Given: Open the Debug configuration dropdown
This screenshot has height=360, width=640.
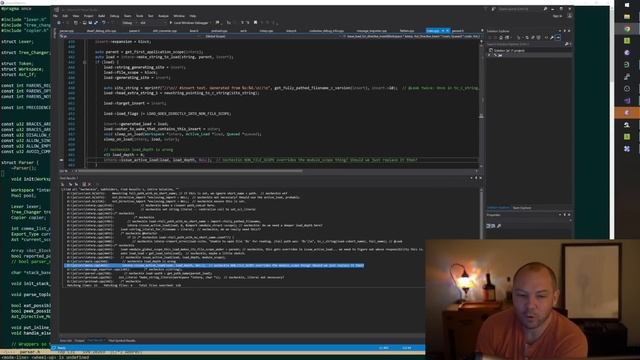Looking at the screenshot, I should pos(129,23).
